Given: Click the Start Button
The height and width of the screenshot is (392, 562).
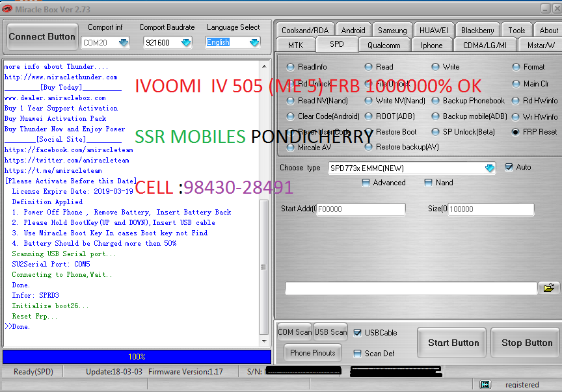Looking at the screenshot, I should [x=453, y=343].
